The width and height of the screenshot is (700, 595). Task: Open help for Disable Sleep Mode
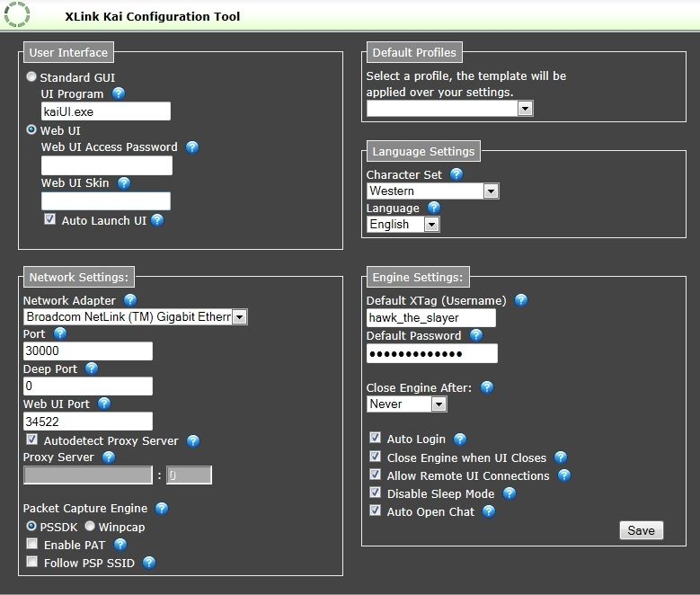click(509, 493)
